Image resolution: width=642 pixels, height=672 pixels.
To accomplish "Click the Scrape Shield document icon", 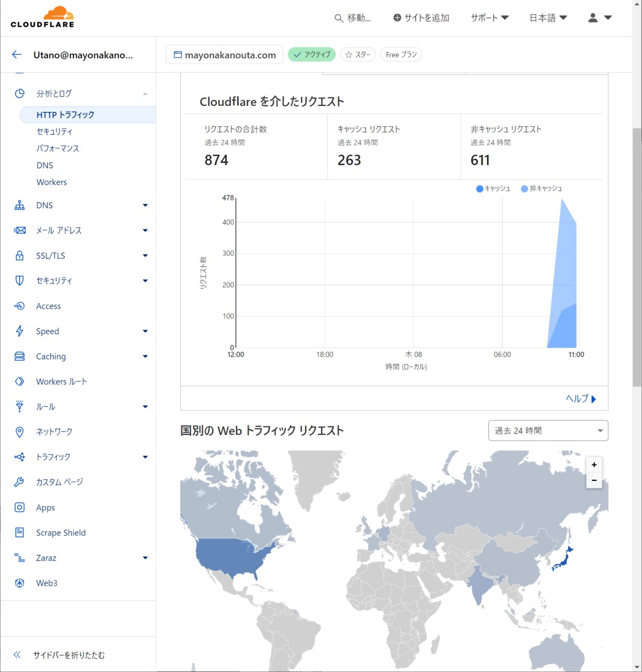I will 20,532.
